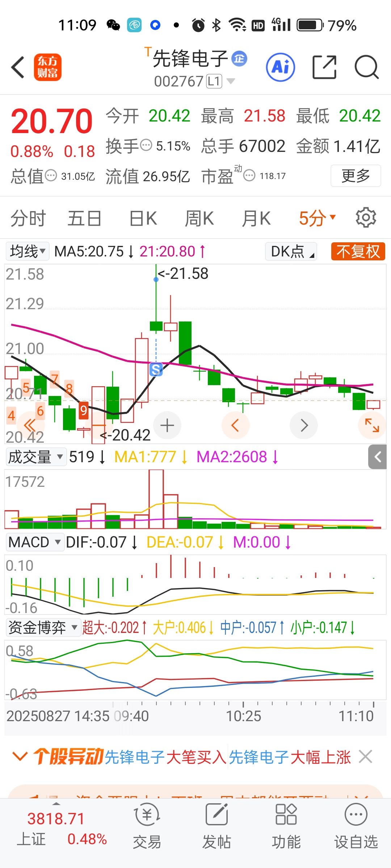Tap the share export icon

pyautogui.click(x=324, y=67)
